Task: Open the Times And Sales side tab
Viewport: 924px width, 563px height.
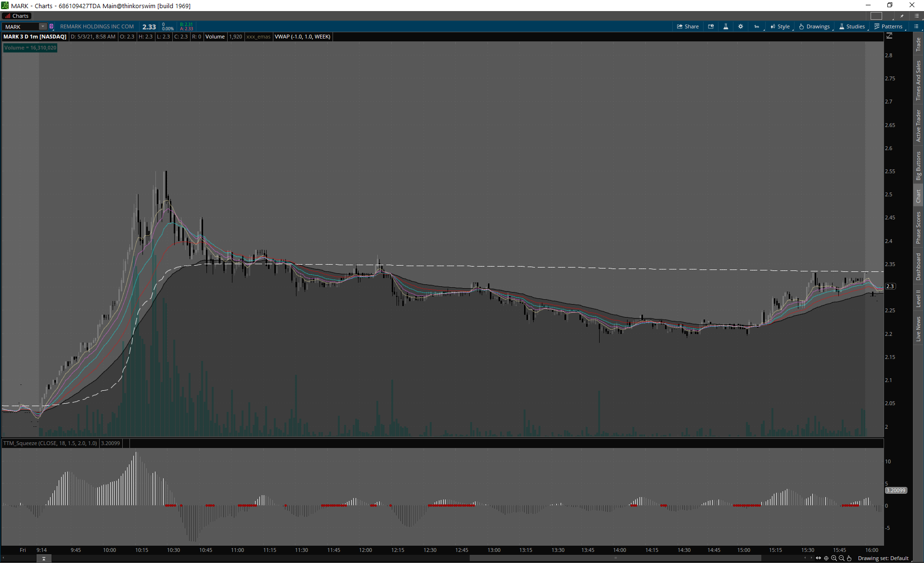Action: coord(918,80)
